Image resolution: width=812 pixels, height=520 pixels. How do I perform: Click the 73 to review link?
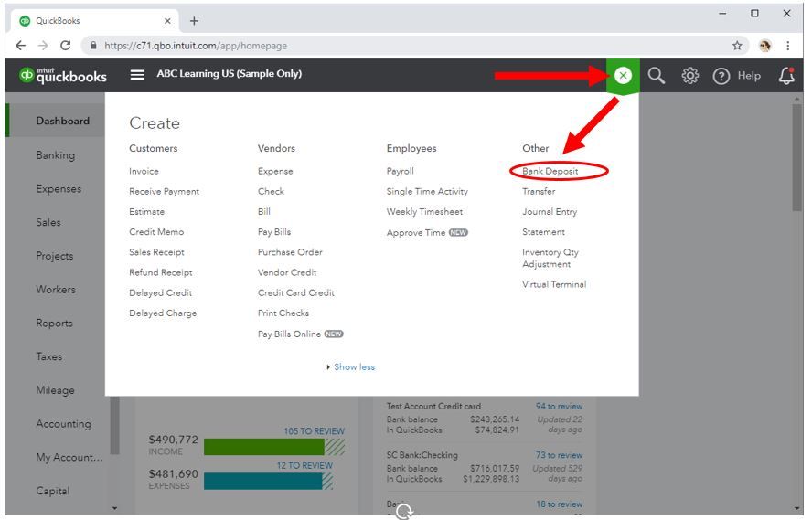click(559, 455)
